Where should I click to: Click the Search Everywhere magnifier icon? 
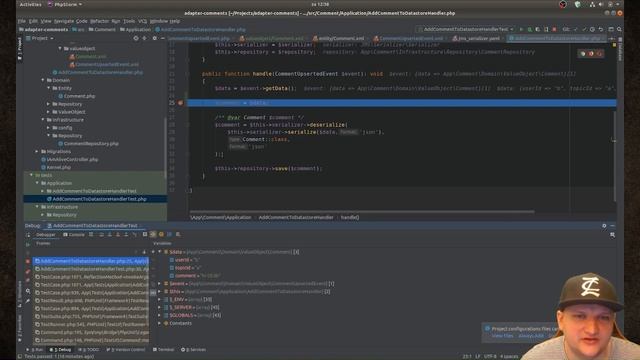coord(619,29)
